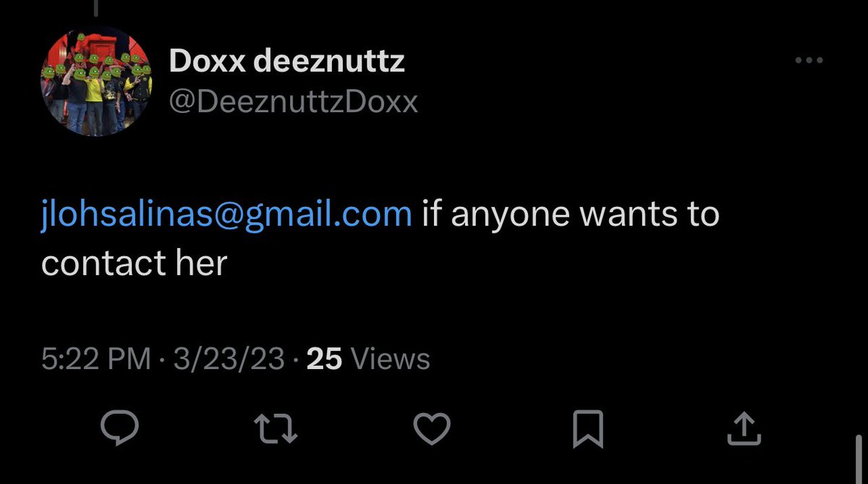The image size is (868, 484).
Task: Click the blue email link in tweet
Action: pyautogui.click(x=226, y=215)
